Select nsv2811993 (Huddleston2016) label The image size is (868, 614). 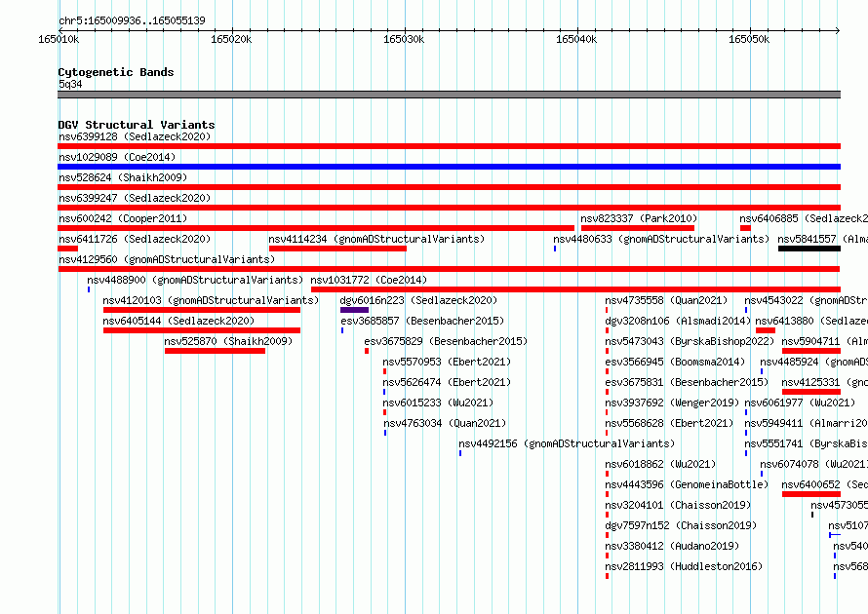tap(683, 566)
